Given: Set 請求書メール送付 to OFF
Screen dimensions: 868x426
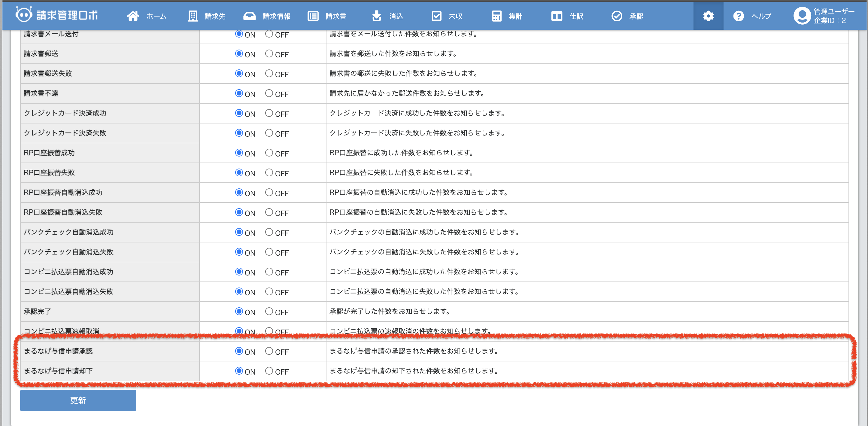Looking at the screenshot, I should click(269, 34).
